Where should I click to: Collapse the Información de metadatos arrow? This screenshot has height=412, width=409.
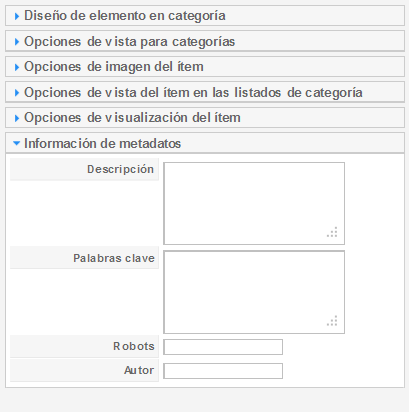(16, 144)
